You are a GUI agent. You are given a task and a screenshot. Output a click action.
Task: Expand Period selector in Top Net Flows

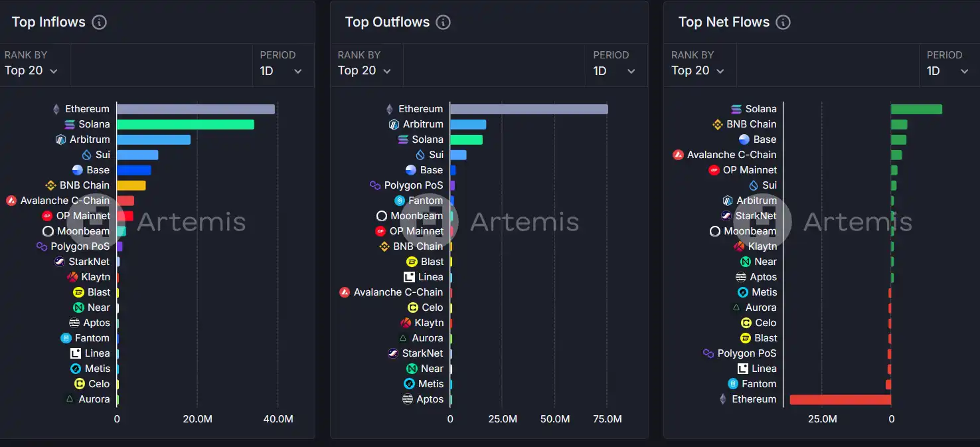tap(948, 70)
